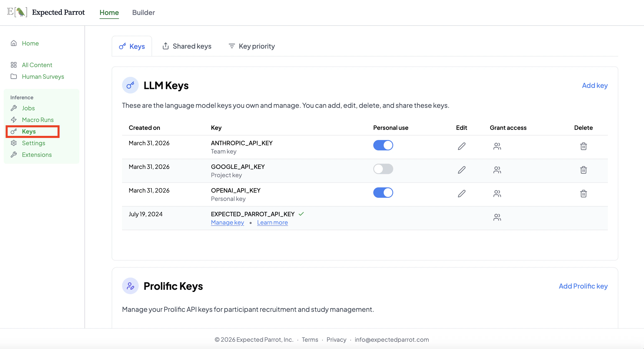Open Manage key for EXPECTED_PARROT_API_KEY
This screenshot has width=644, height=349.
tap(227, 222)
